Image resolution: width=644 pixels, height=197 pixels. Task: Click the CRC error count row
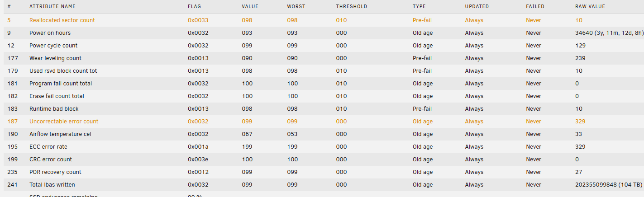click(x=322, y=159)
